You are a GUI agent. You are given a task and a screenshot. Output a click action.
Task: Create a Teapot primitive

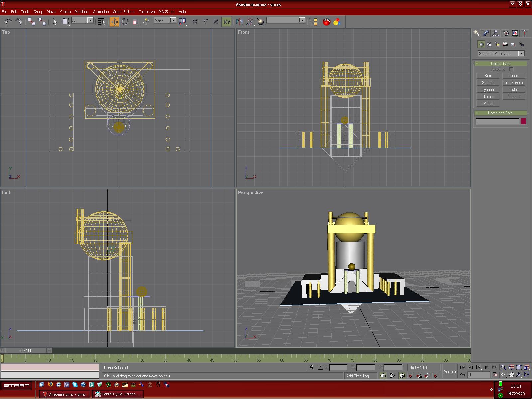tap(514, 97)
